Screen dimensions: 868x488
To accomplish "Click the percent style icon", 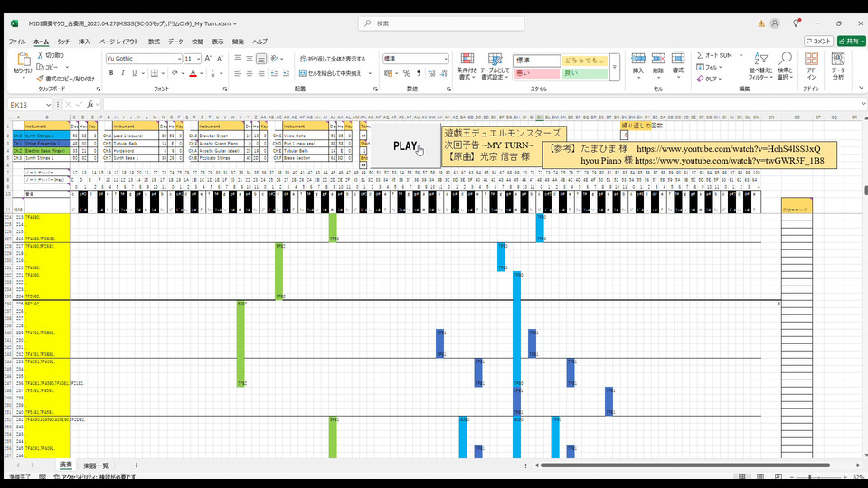I will [x=407, y=73].
